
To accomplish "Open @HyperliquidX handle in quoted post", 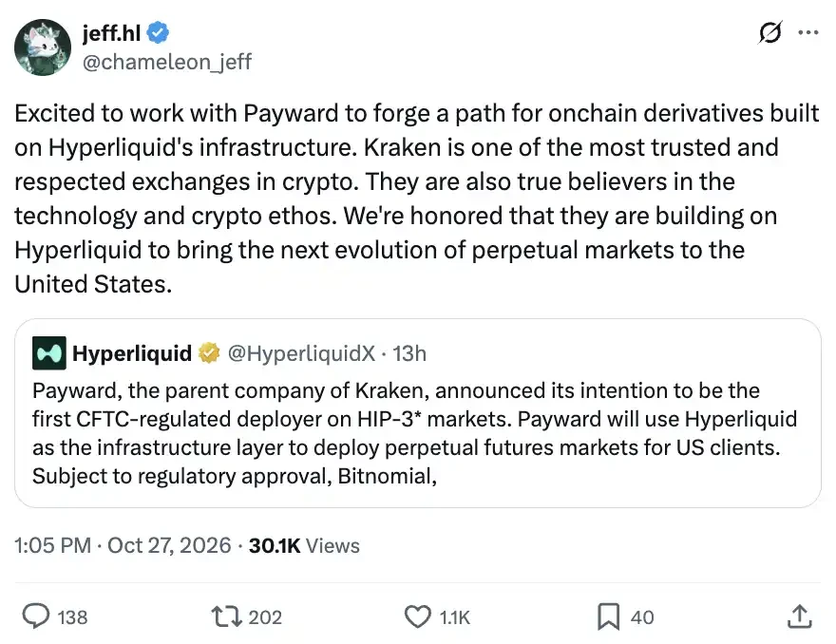I will coord(302,353).
